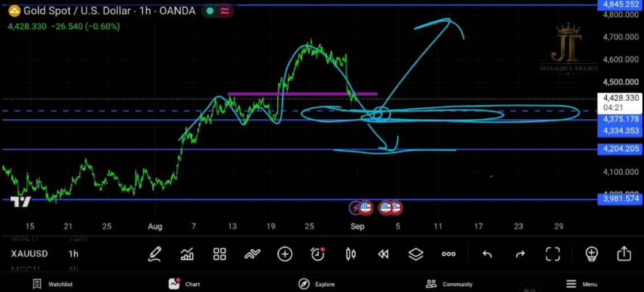644x292 pixels.
Task: Select the purple horizontal line drawing
Action: tap(302, 94)
